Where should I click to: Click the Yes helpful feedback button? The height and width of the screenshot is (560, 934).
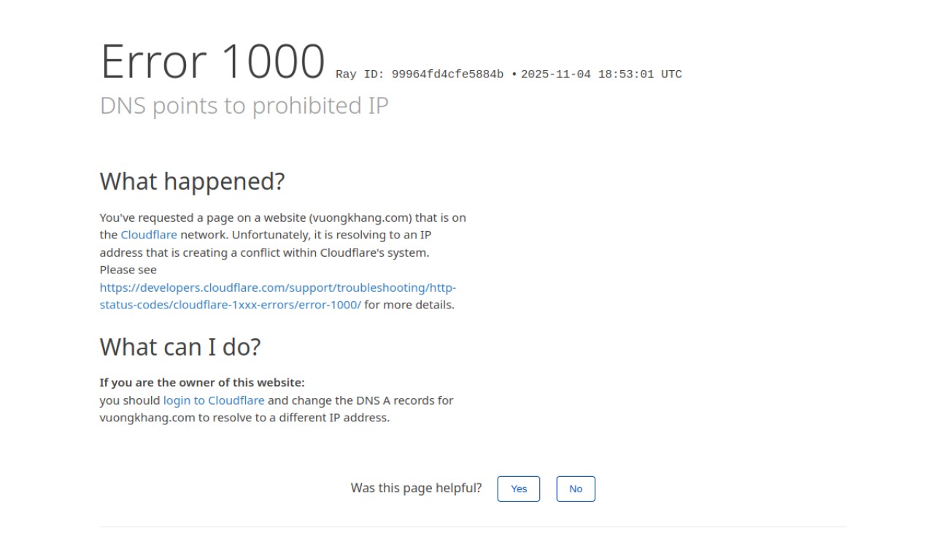(x=518, y=489)
